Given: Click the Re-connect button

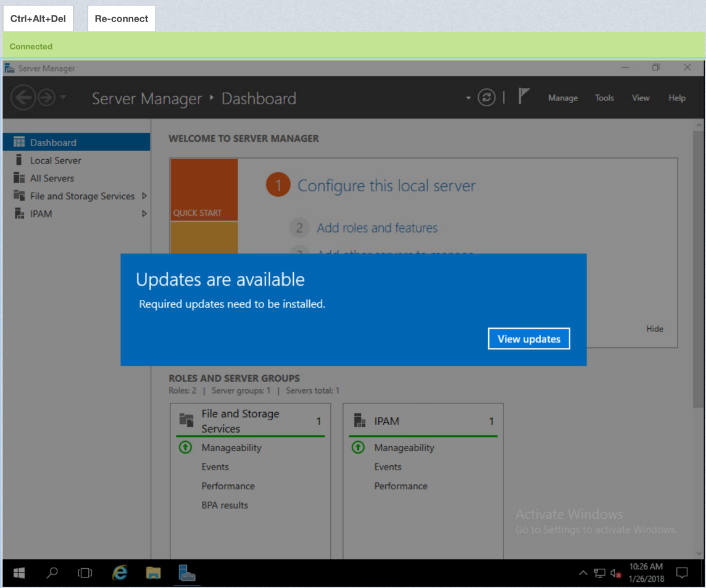Looking at the screenshot, I should 122,19.
